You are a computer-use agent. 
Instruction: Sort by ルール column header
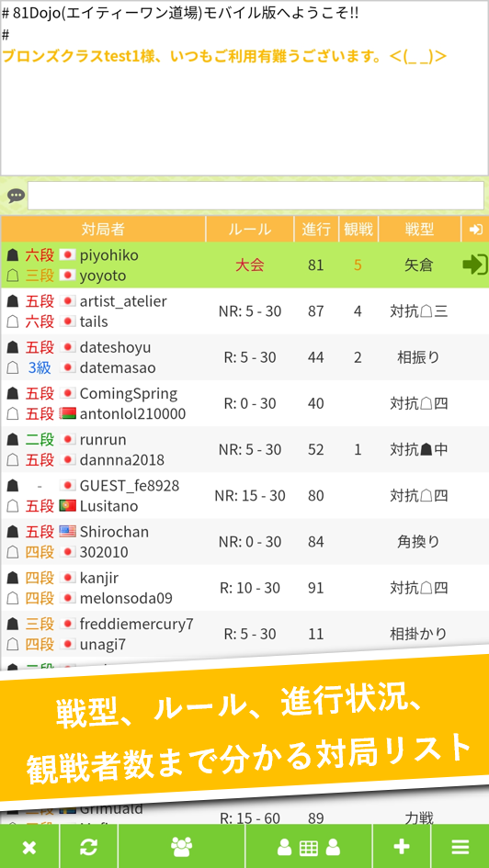tap(250, 230)
